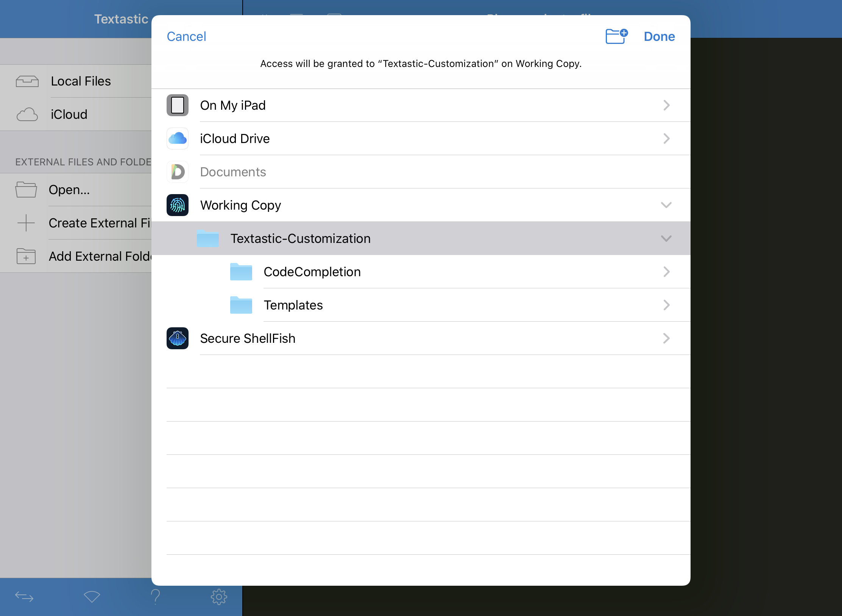Open iCloud Drive location
The width and height of the screenshot is (842, 616).
click(421, 138)
